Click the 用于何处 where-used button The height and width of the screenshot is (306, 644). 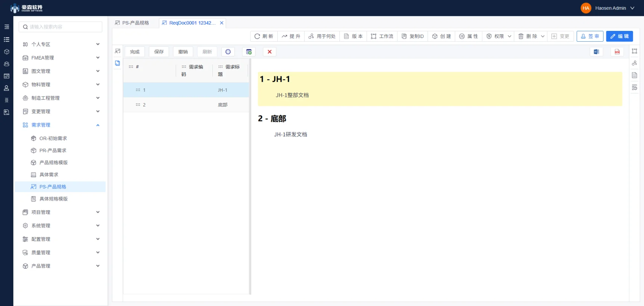coord(322,36)
